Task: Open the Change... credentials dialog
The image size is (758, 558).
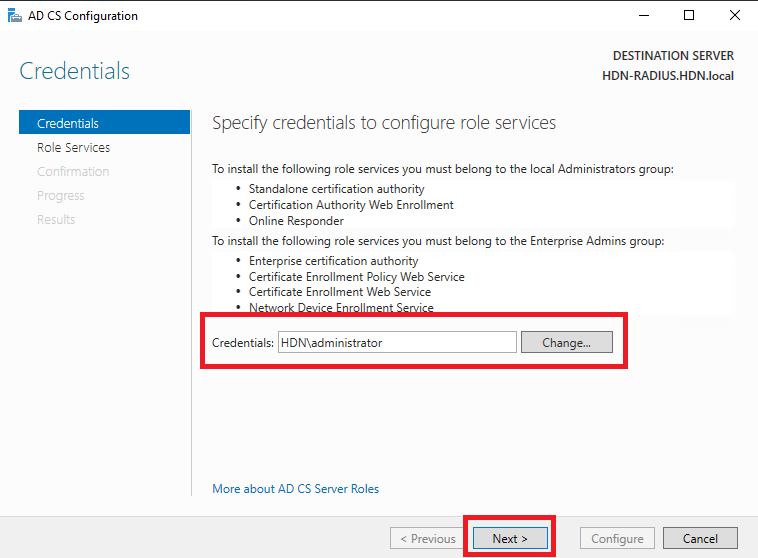Action: click(567, 342)
